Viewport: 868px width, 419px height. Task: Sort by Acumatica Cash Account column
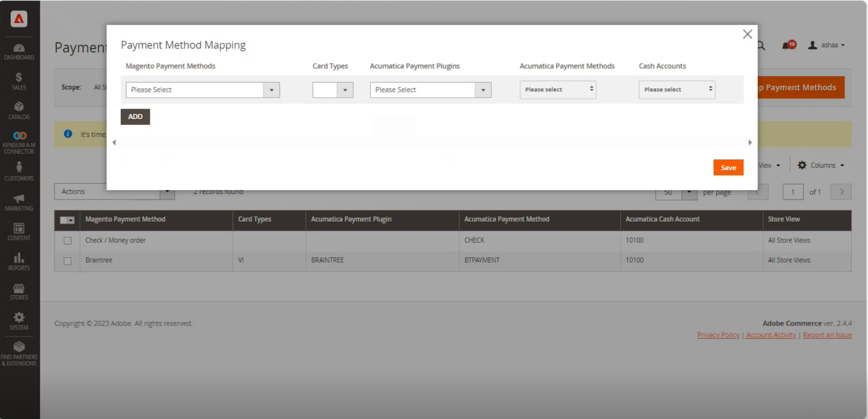(662, 219)
